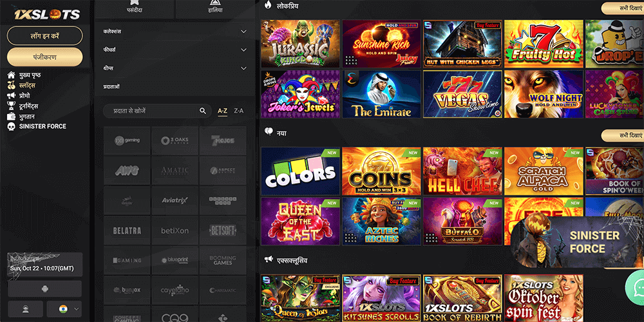Open the स्लॉट्स menu item
This screenshot has width=644, height=322.
pos(27,86)
